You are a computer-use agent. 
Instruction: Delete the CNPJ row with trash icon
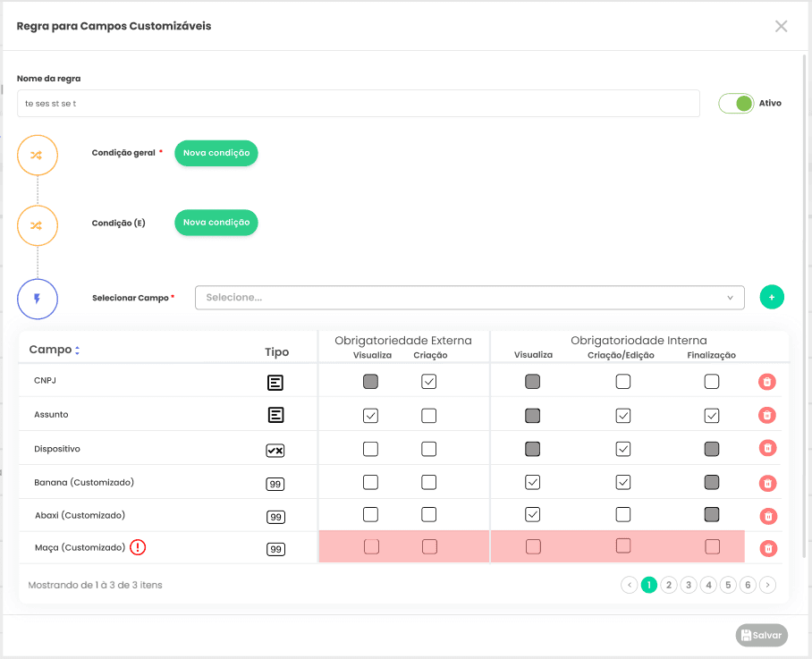click(767, 382)
